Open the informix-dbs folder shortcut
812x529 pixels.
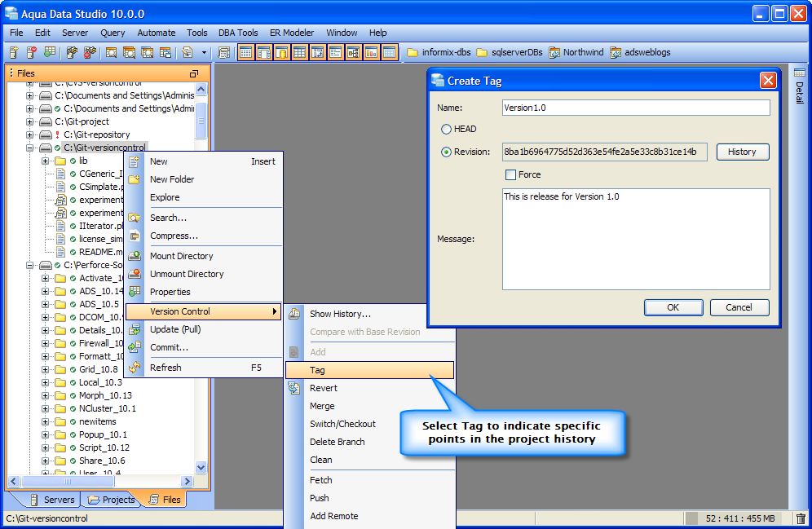pyautogui.click(x=439, y=52)
